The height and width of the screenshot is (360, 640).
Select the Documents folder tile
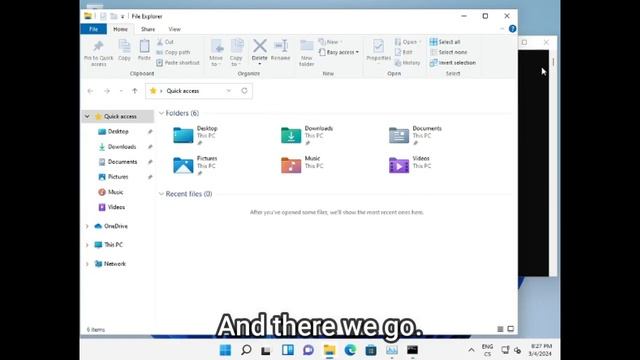coord(416,135)
